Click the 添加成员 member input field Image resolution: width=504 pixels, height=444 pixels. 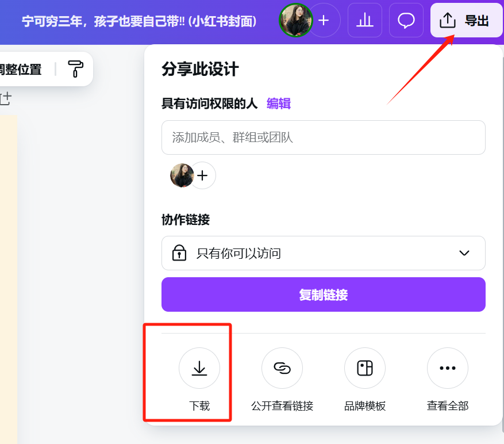click(x=323, y=137)
